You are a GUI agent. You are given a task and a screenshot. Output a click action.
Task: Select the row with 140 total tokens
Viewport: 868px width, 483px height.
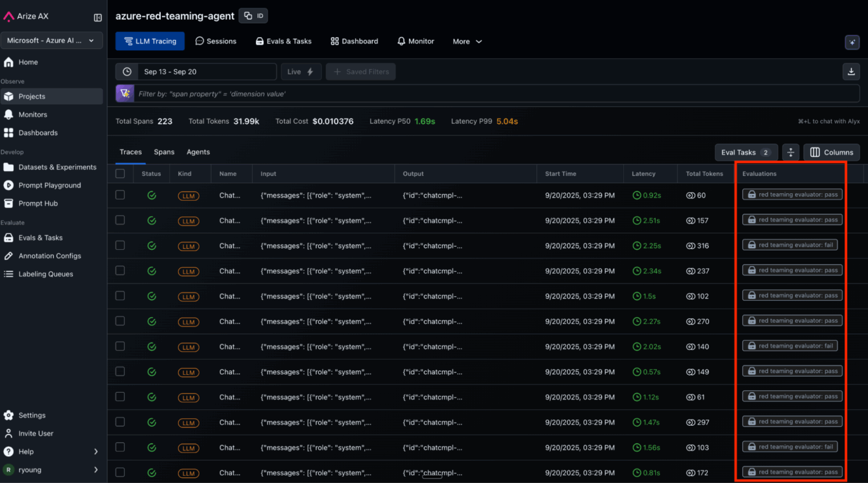pyautogui.click(x=120, y=346)
